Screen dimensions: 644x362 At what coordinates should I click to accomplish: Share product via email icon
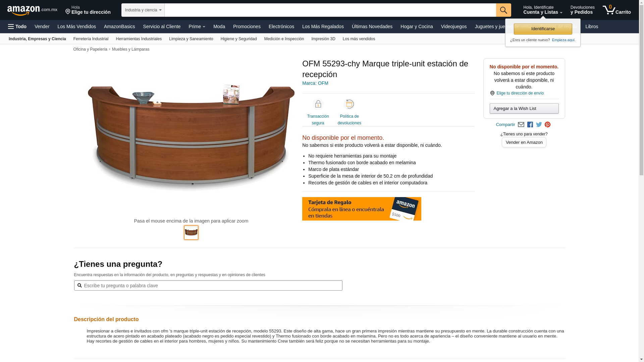tap(521, 125)
